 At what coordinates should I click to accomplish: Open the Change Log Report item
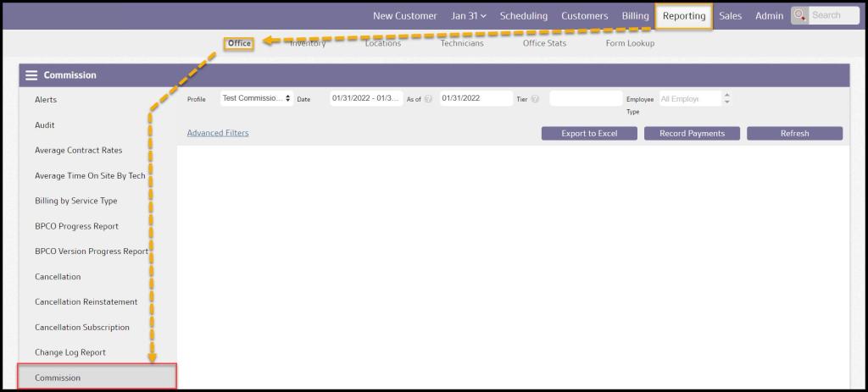coord(70,352)
